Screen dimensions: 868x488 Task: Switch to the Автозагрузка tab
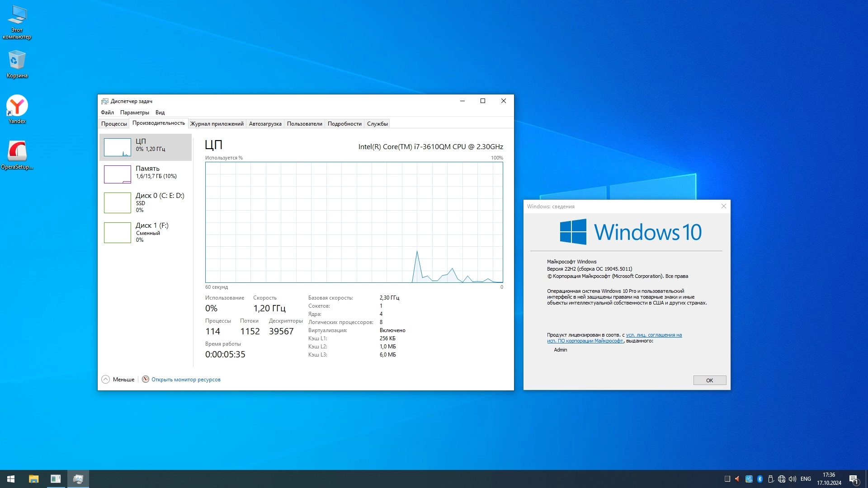coord(265,124)
